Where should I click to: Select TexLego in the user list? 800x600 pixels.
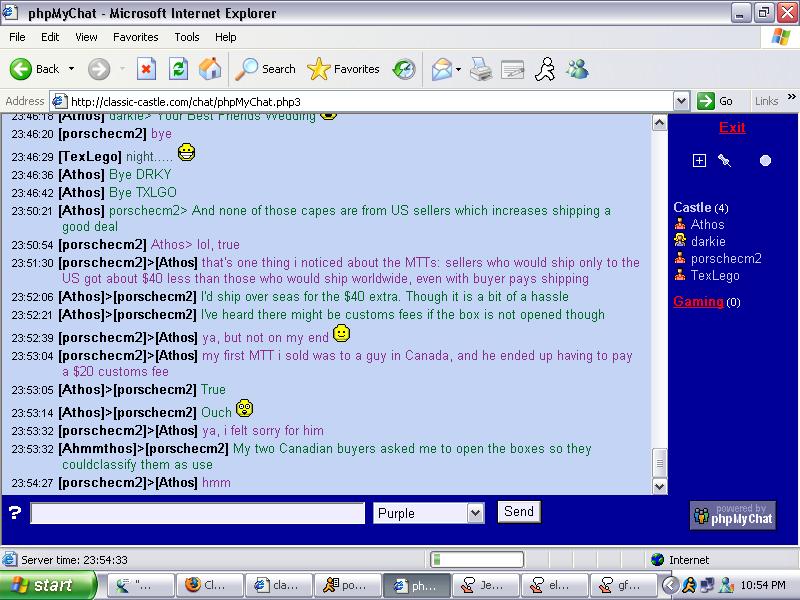pos(715,276)
